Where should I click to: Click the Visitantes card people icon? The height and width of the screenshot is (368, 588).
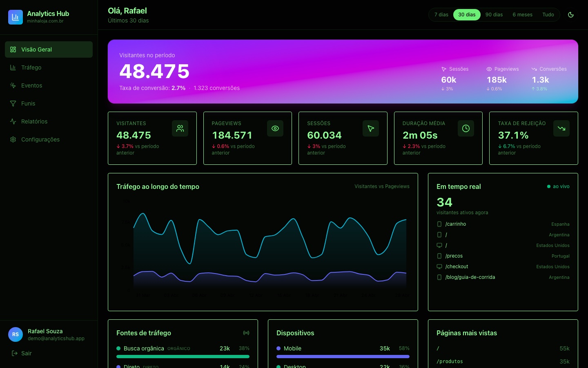point(180,128)
